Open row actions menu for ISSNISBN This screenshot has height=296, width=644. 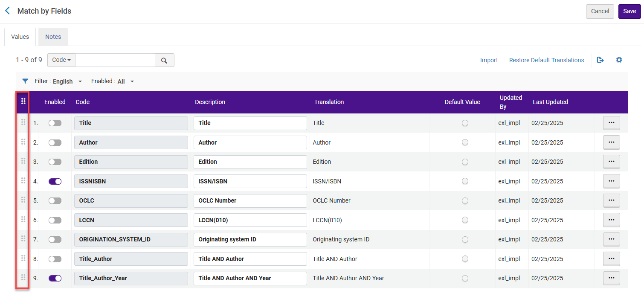[611, 181]
